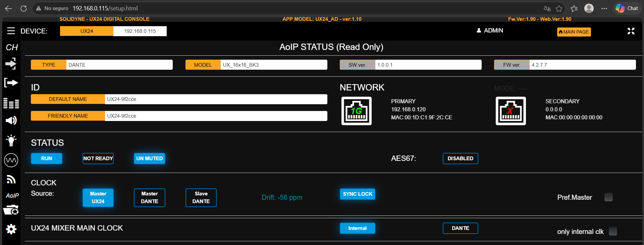Screen dimensions: 644x245
Task: Toggle fullscreen with the expand icon
Action: (631, 31)
